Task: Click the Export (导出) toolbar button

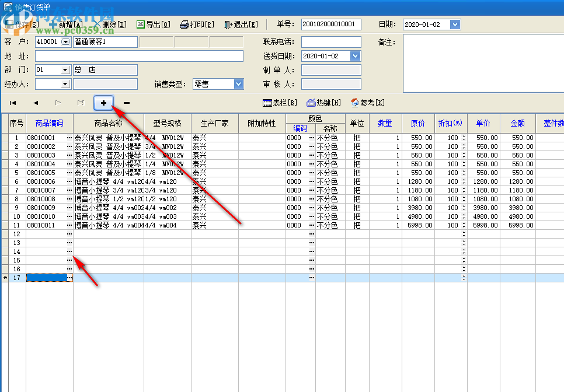Action: coord(154,24)
